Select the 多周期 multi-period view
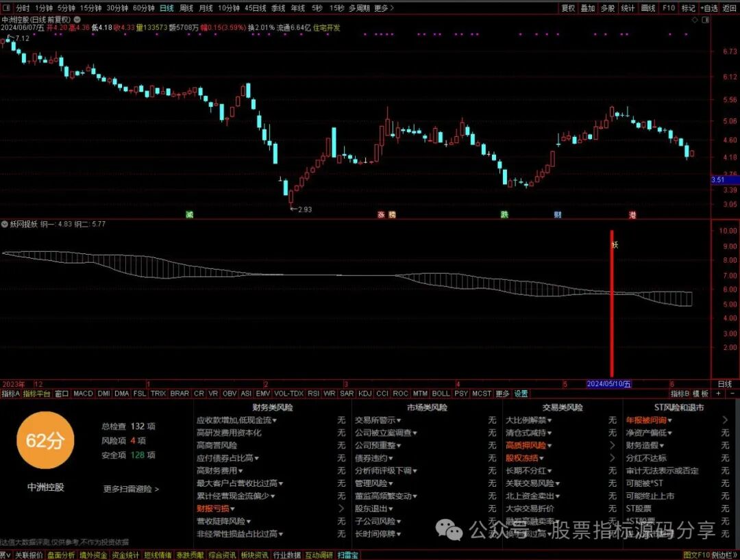 pos(359,8)
